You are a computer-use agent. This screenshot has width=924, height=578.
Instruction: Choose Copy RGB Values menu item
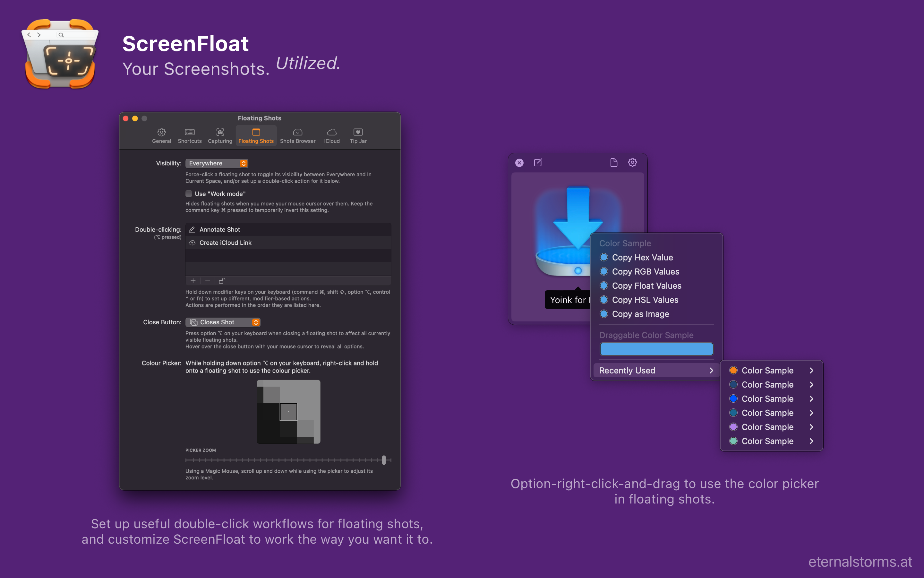tap(656, 272)
